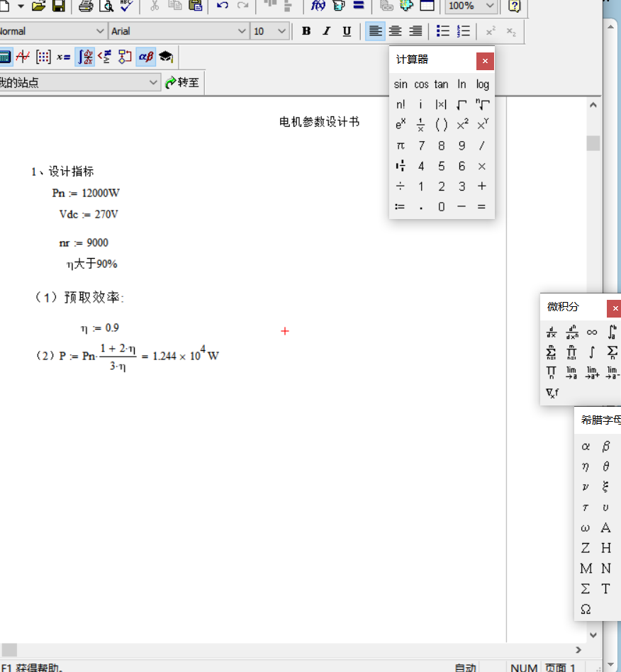Click the Print icon in toolbar
This screenshot has width=621, height=672.
coord(86,6)
